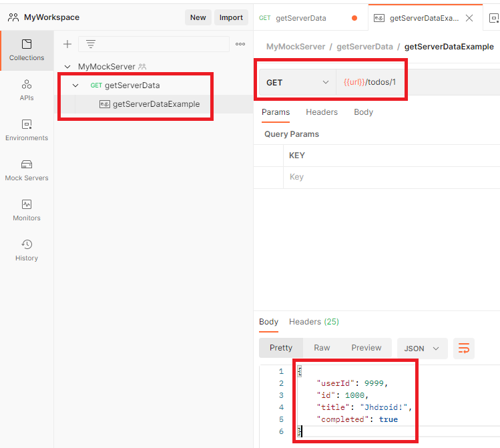Click the unsaved orange dot on the getServerData tab
500x448 pixels.
point(354,18)
